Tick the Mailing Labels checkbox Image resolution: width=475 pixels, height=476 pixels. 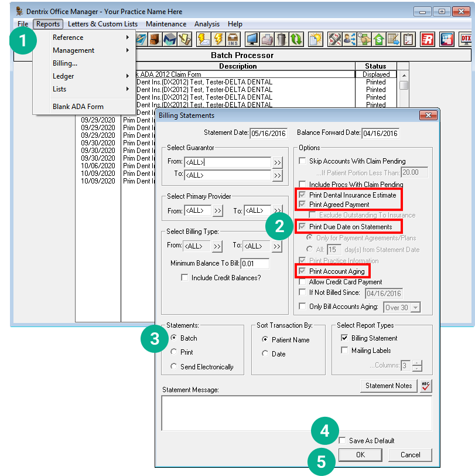pyautogui.click(x=345, y=351)
